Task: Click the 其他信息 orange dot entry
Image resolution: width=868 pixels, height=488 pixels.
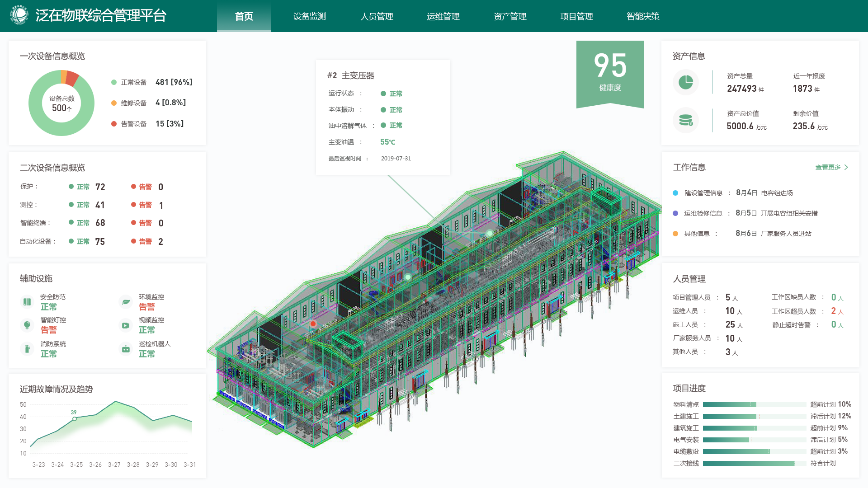Action: pos(742,234)
